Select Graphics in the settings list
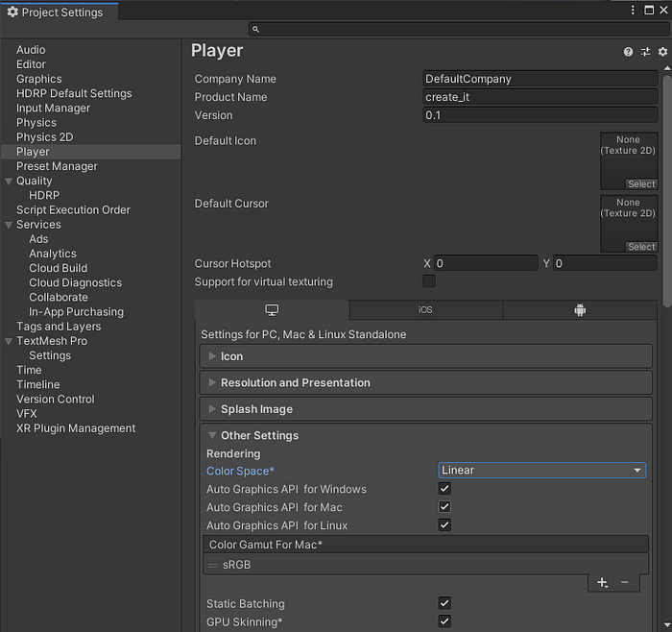Screen dimensions: 672x632 click(x=38, y=79)
